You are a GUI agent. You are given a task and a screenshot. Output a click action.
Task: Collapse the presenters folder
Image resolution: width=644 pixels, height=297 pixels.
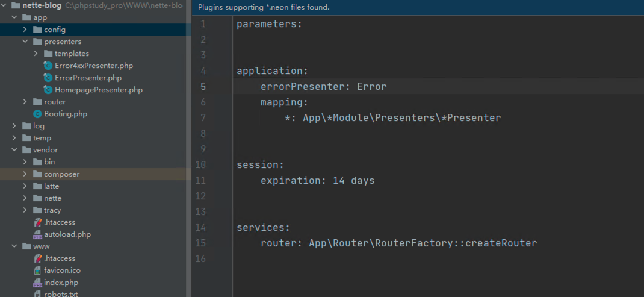[25, 42]
